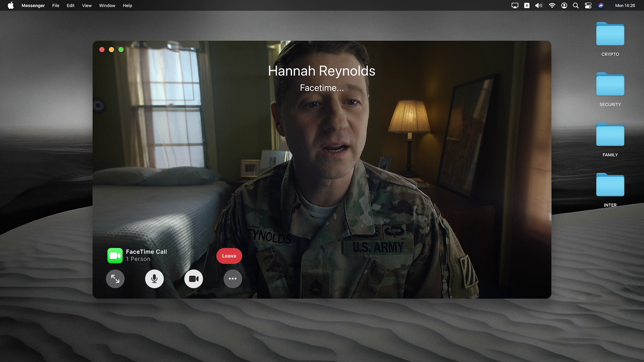This screenshot has height=362, width=644.
Task: Click the green FaceTime Call app icon
Action: pyautogui.click(x=115, y=255)
